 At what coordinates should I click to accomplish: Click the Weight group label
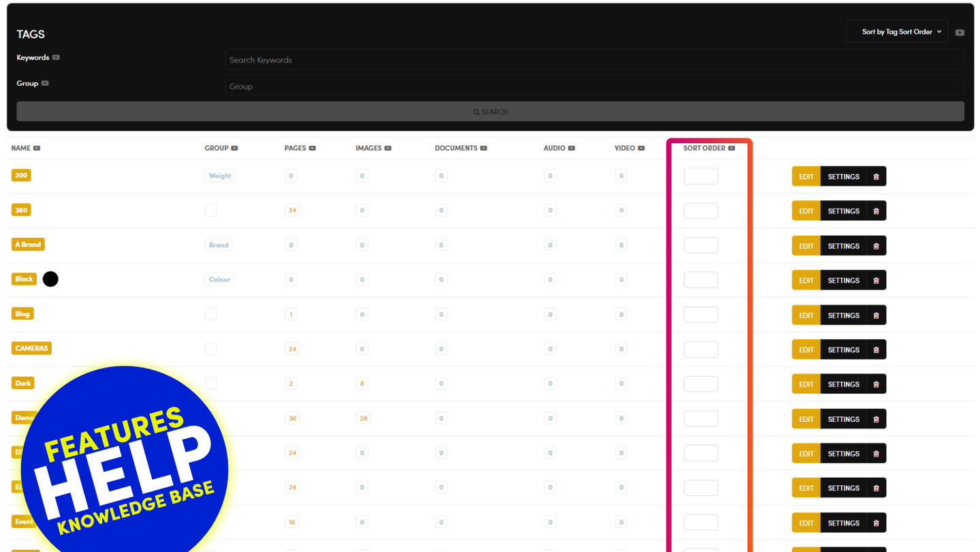tap(219, 176)
